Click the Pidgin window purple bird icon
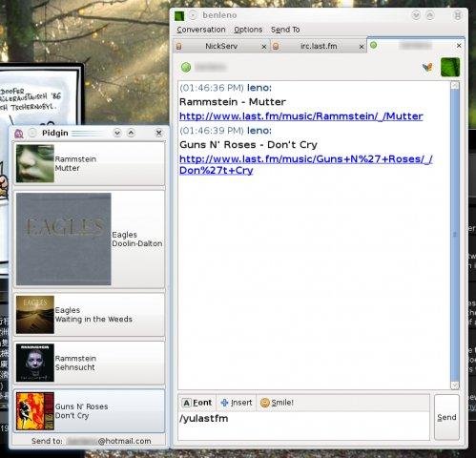Screen dimensions: 476x458 point(19,133)
